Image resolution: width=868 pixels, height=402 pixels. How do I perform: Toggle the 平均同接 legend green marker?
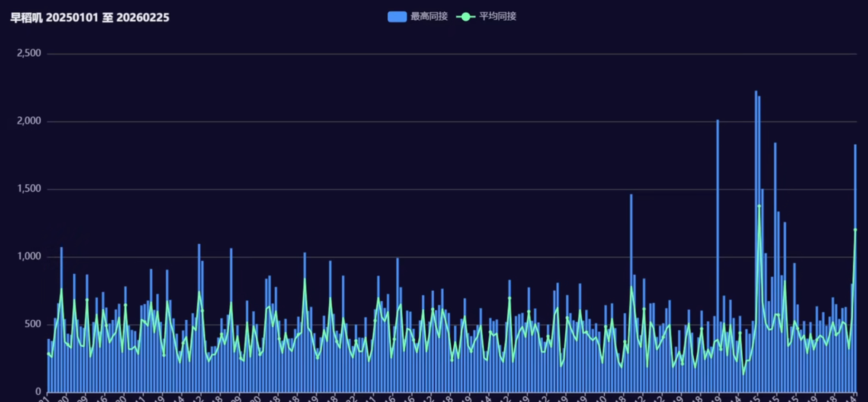(465, 17)
